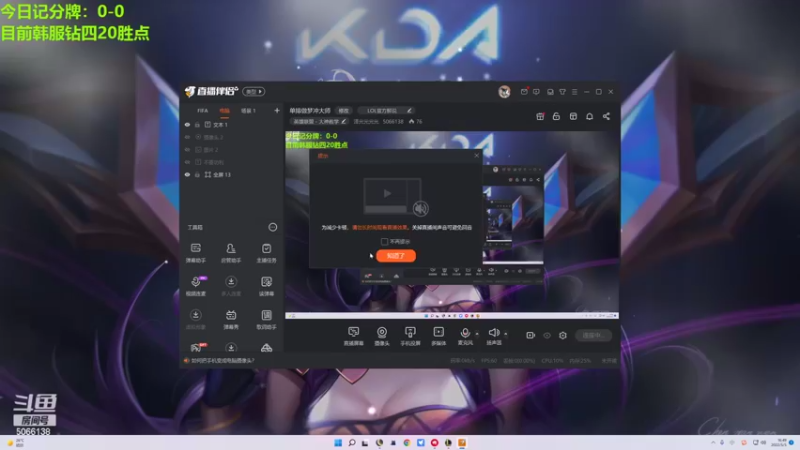Screen dimensions: 800x450
Task: Show the 图片 2 source layer
Action: (x=187, y=149)
